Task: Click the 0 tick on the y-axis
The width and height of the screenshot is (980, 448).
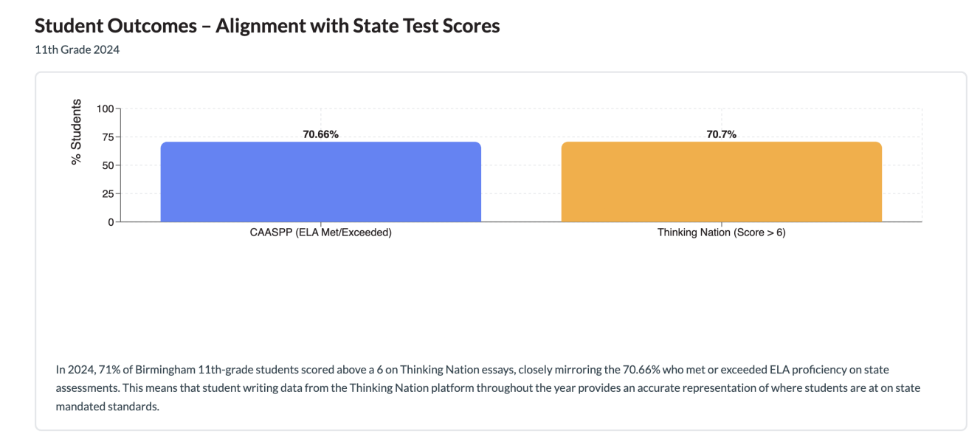Action: tap(111, 222)
